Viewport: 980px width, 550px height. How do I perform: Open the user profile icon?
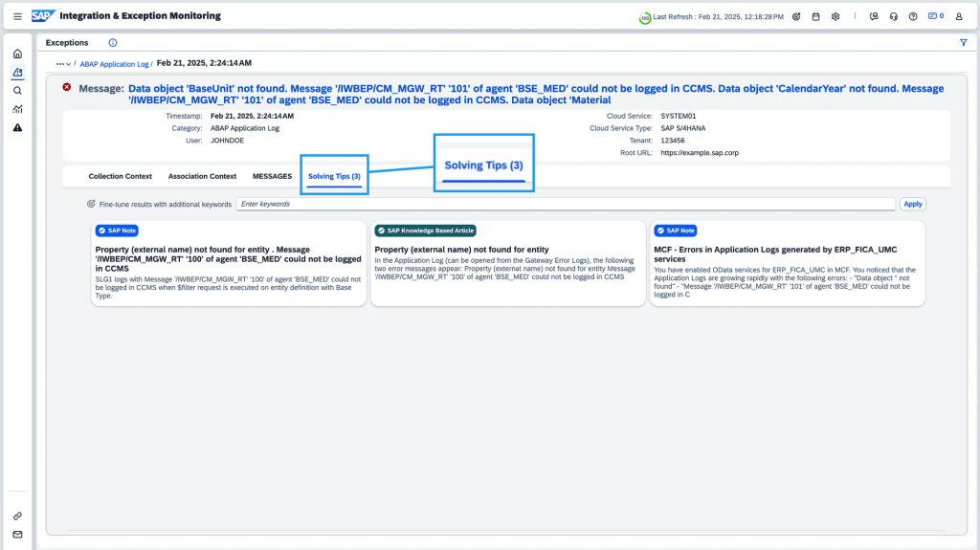point(959,17)
